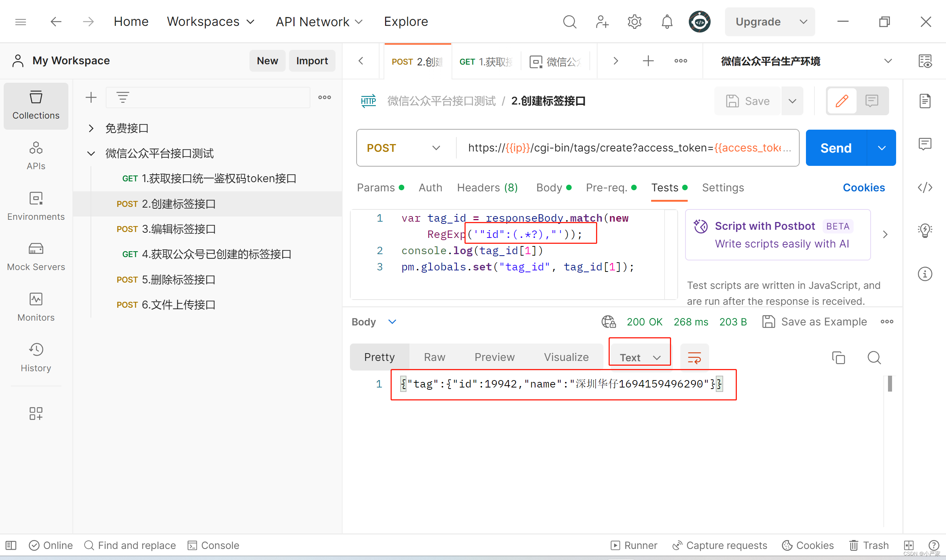Toggle line wrap in response body
The width and height of the screenshot is (946, 560).
click(694, 357)
